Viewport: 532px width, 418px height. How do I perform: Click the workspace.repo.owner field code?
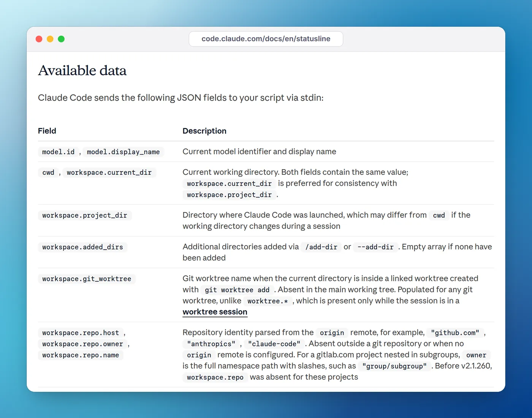tap(82, 344)
